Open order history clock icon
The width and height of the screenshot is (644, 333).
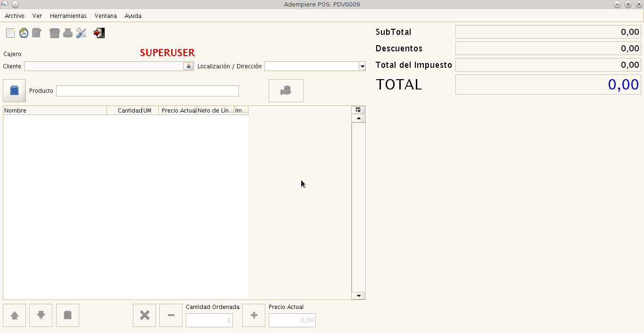(x=24, y=33)
